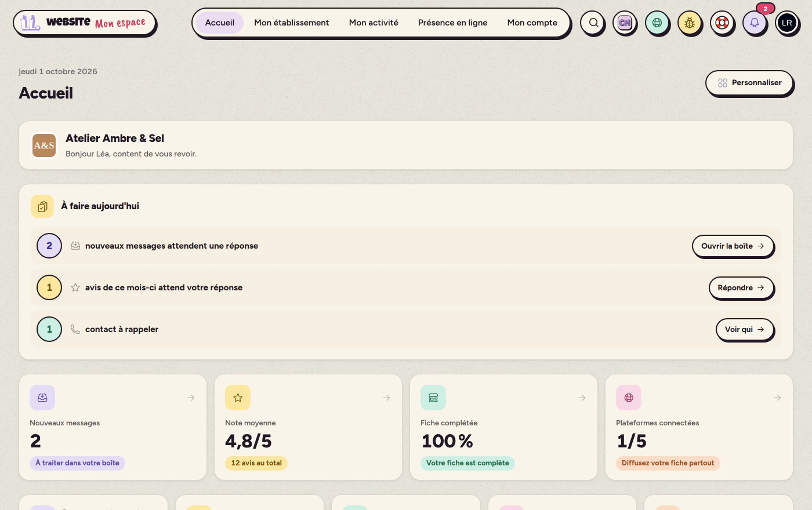The image size is (812, 510).
Task: Click the red 2 badge above the bell
Action: point(766,9)
